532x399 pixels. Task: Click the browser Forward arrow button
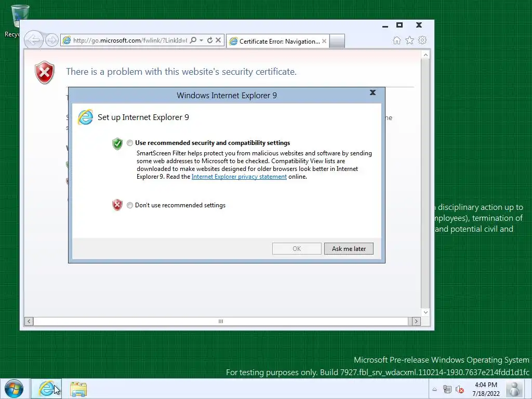(x=52, y=41)
